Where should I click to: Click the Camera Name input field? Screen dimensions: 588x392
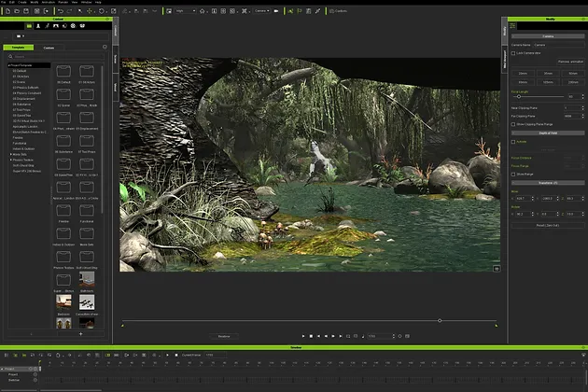[559, 45]
